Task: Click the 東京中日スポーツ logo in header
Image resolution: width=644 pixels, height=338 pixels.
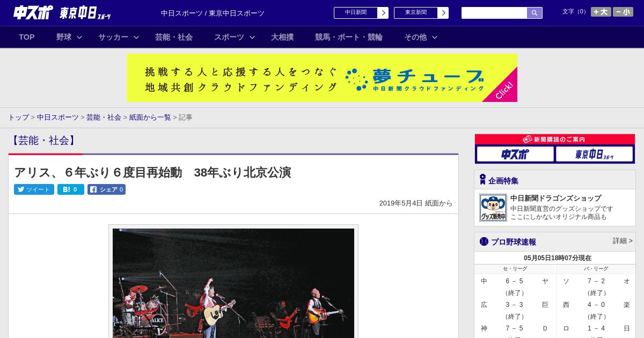Action: [85, 13]
